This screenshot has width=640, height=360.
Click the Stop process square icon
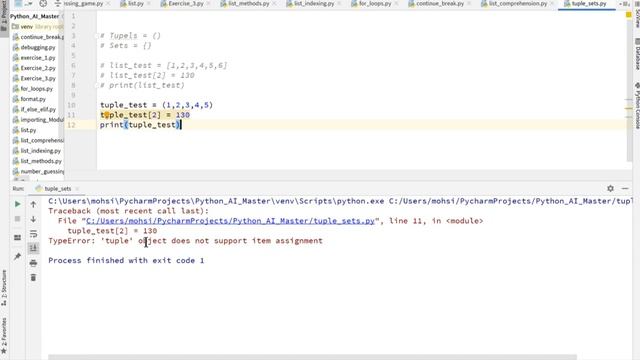17,219
